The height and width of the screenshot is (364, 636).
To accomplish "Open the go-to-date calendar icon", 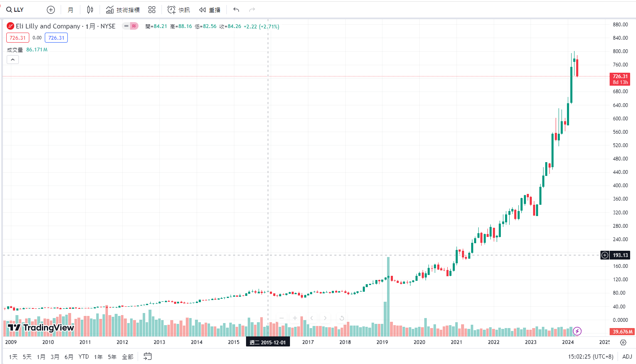I will pyautogui.click(x=147, y=356).
